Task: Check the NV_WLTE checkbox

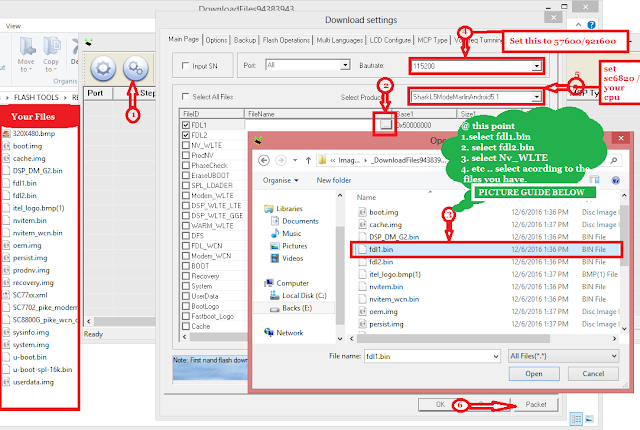Action: (x=186, y=145)
